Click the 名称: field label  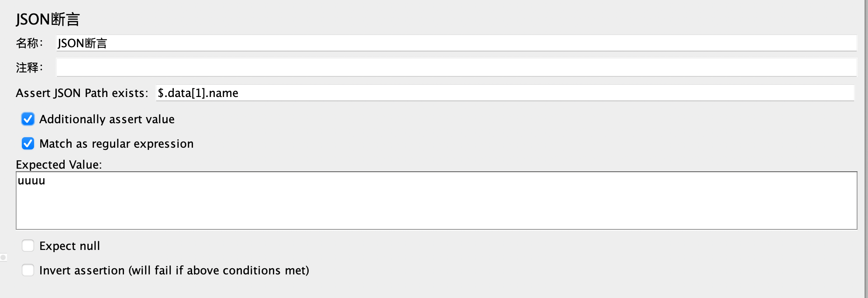tap(29, 43)
